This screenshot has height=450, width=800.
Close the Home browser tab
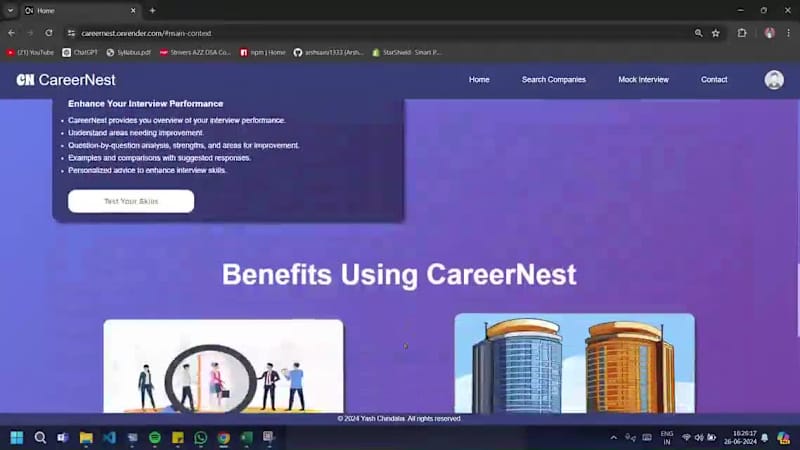pos(133,10)
